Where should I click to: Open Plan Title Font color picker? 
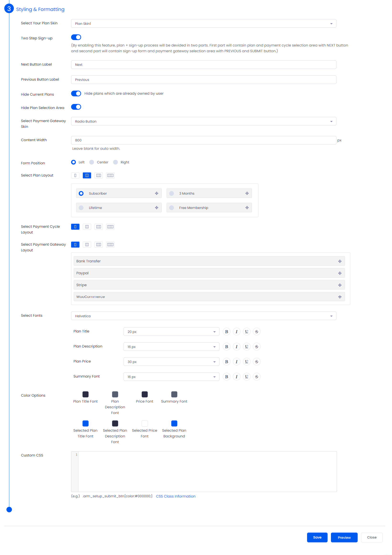point(85,394)
